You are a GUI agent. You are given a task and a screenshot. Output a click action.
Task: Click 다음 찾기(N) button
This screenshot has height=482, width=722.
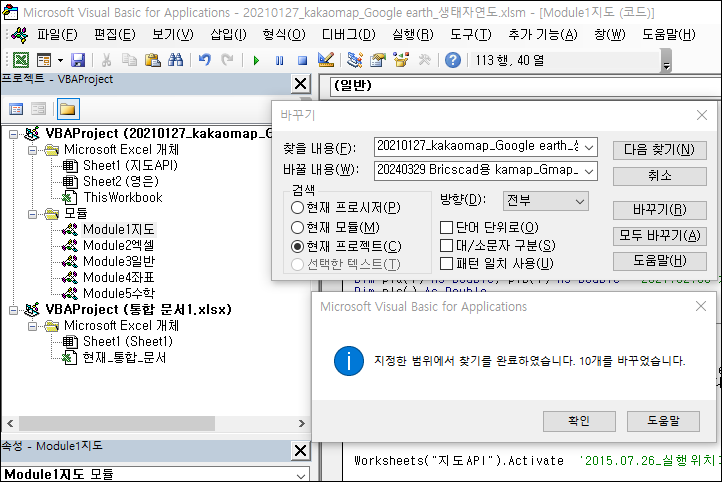[x=659, y=150]
